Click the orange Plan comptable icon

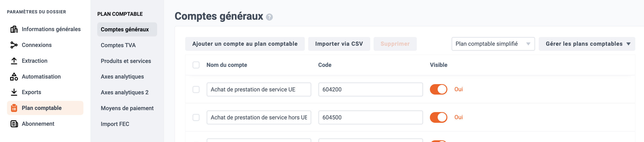pyautogui.click(x=14, y=108)
